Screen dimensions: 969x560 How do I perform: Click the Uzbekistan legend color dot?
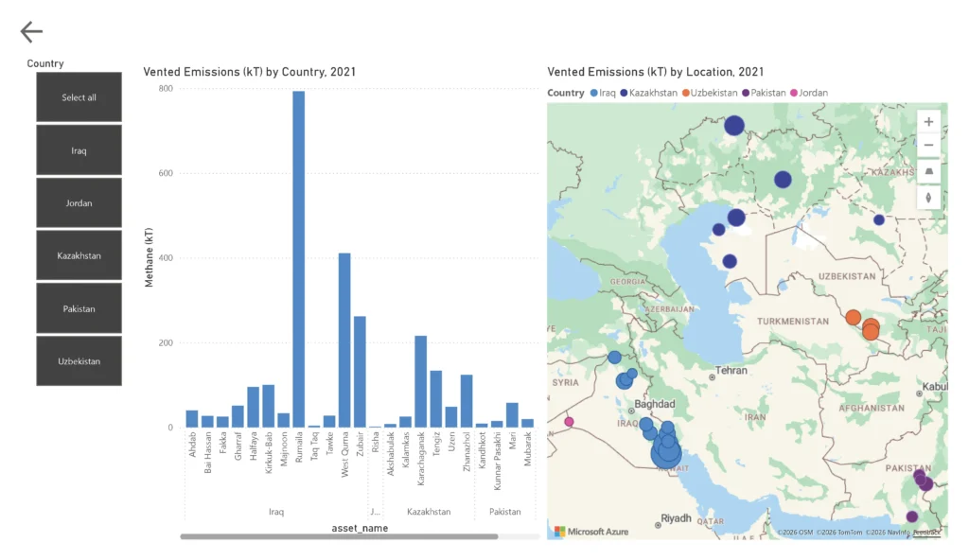point(685,93)
